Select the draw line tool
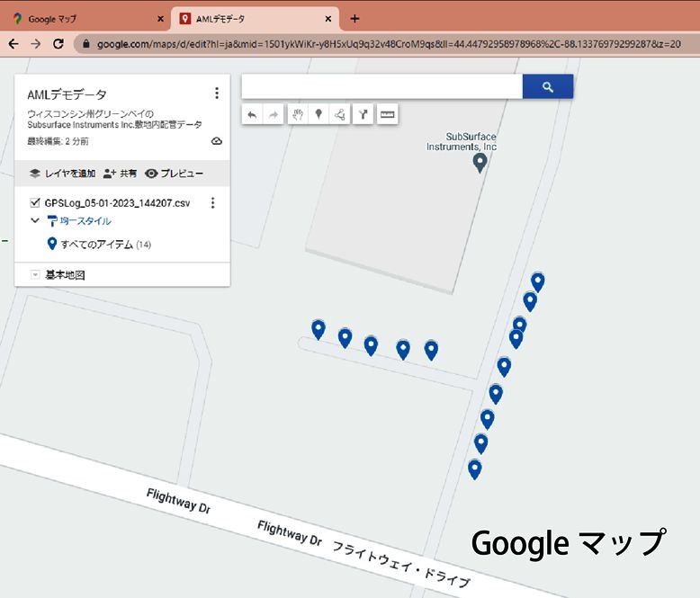This screenshot has width=700, height=598. [x=339, y=115]
